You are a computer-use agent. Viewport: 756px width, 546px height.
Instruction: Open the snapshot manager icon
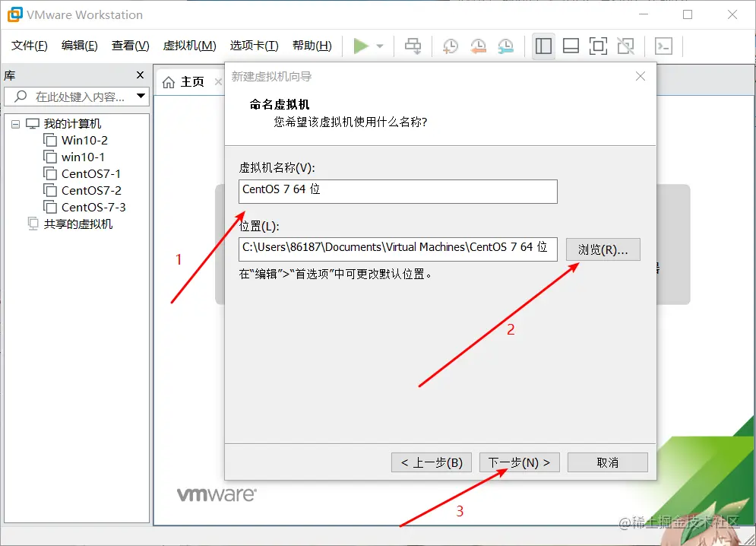point(505,46)
